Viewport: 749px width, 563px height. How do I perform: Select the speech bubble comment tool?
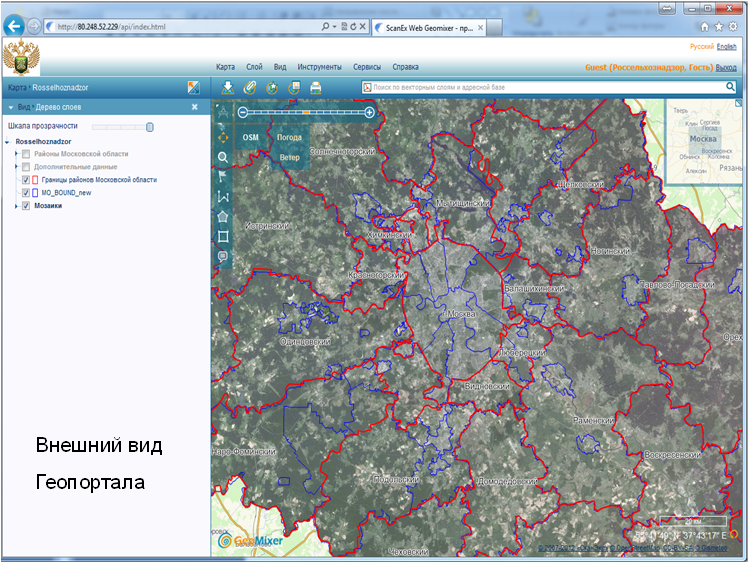(223, 256)
